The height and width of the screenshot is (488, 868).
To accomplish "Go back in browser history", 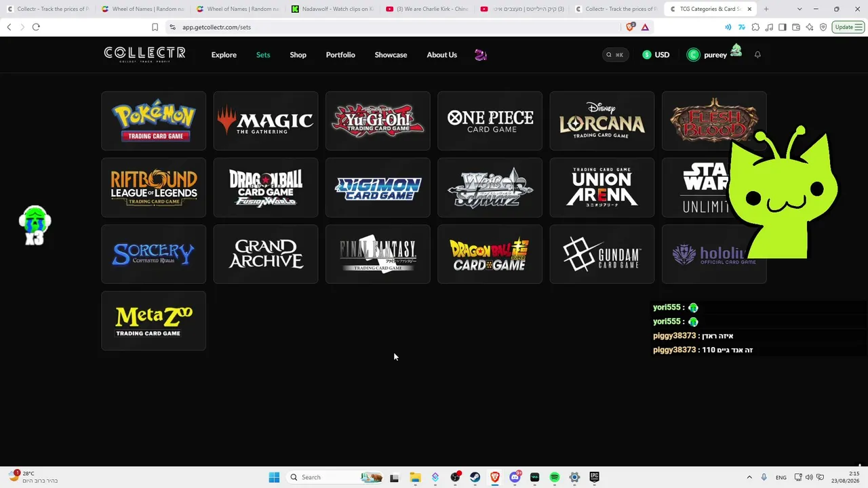I will pos(9,27).
